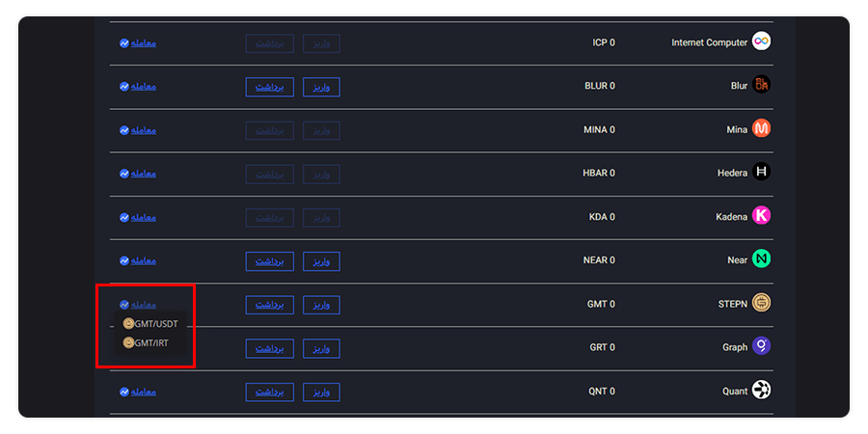This screenshot has height=434, width=868.
Task: Click the purple Graph coin icon
Action: click(x=761, y=346)
